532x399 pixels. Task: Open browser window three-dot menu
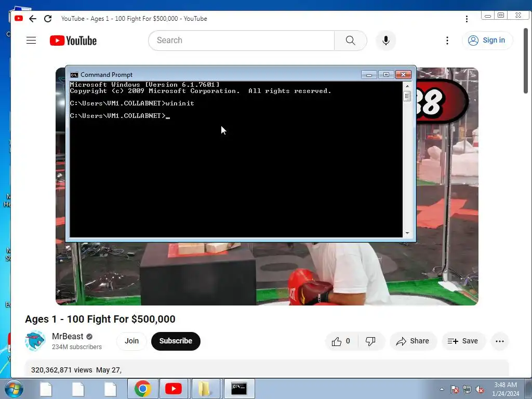coord(467,19)
